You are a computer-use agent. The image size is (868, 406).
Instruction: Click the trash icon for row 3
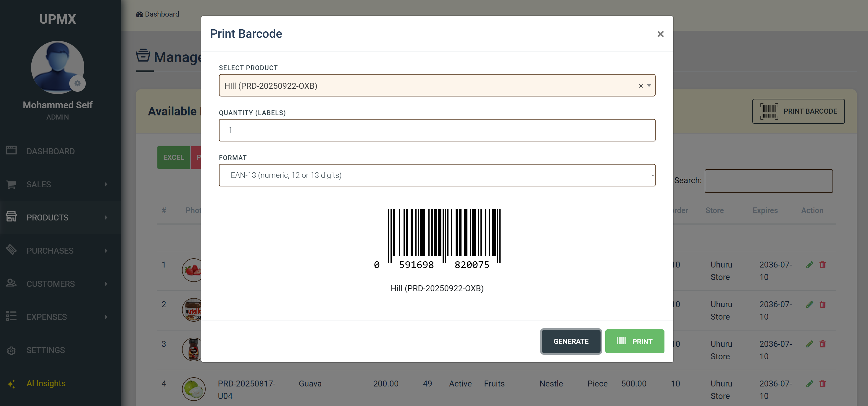coord(822,344)
